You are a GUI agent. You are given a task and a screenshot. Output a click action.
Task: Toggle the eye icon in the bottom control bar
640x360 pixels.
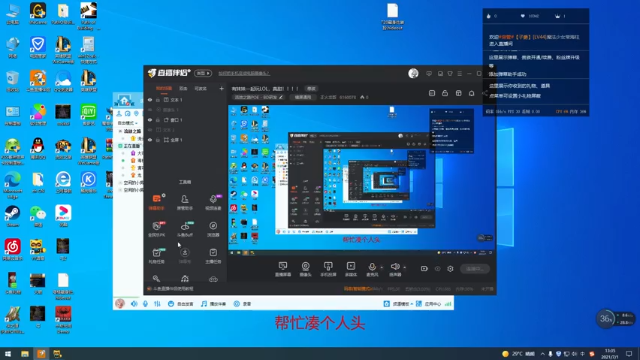click(x=438, y=269)
